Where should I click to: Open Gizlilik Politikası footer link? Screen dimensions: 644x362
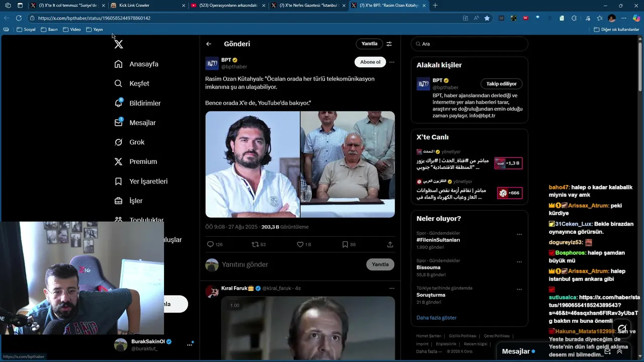462,336
